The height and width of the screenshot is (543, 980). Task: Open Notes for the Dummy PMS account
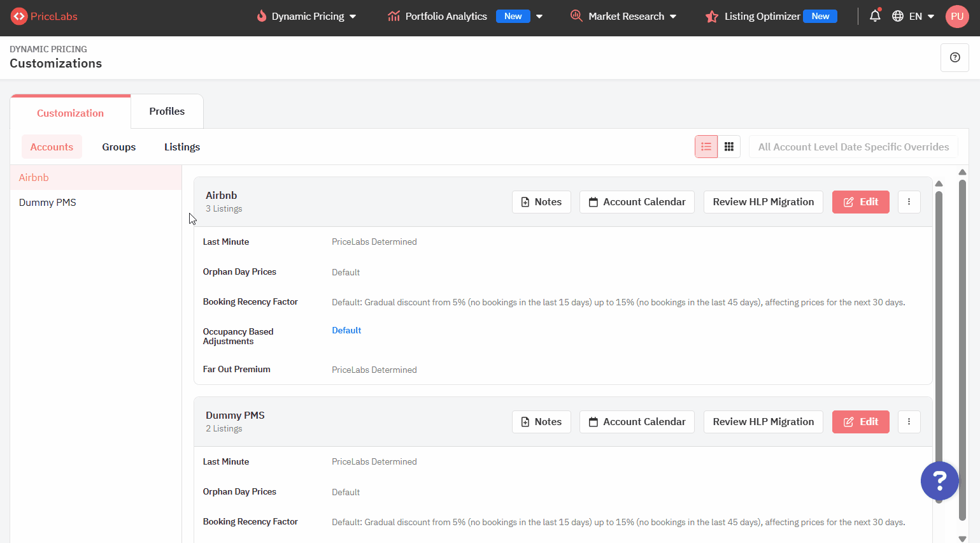click(x=541, y=422)
